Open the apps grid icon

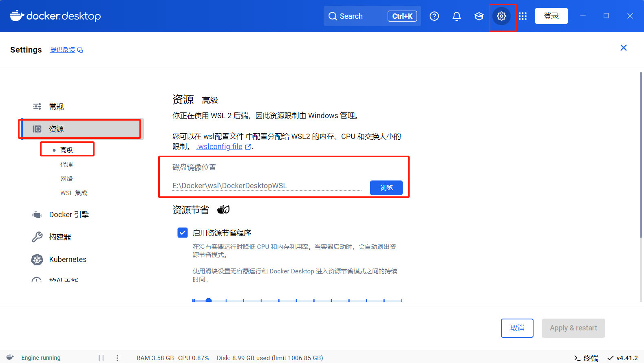523,16
